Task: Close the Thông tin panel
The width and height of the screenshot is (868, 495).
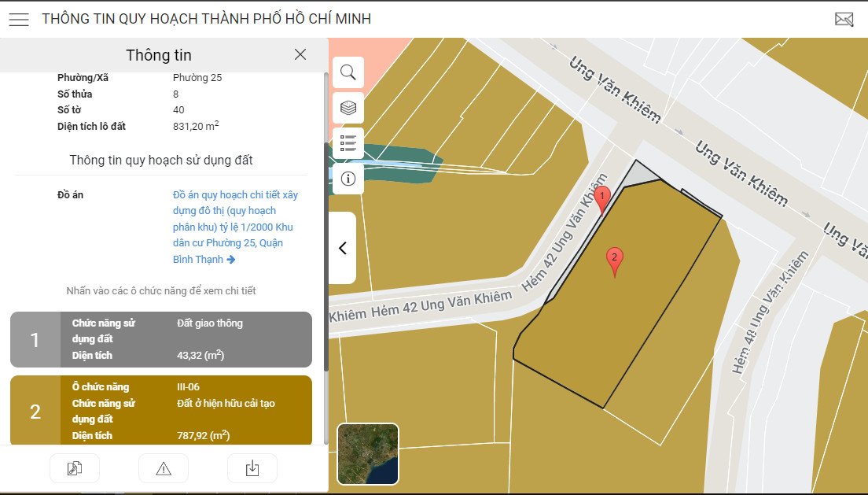Action: [300, 54]
